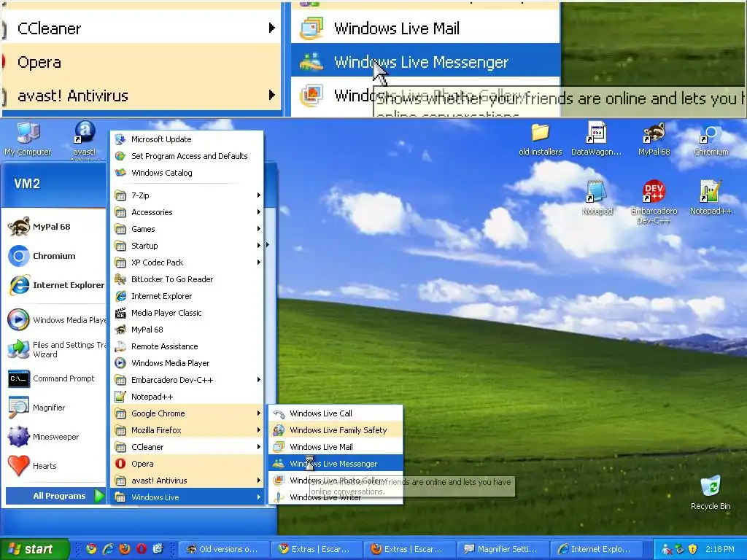The image size is (747, 560).
Task: Select Windows Live folder in All Programs
Action: [x=187, y=497]
